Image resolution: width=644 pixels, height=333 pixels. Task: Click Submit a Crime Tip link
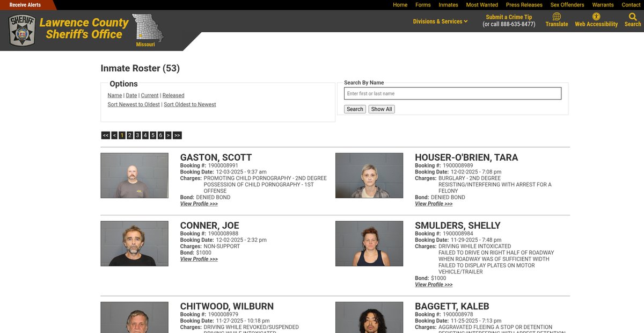[509, 17]
